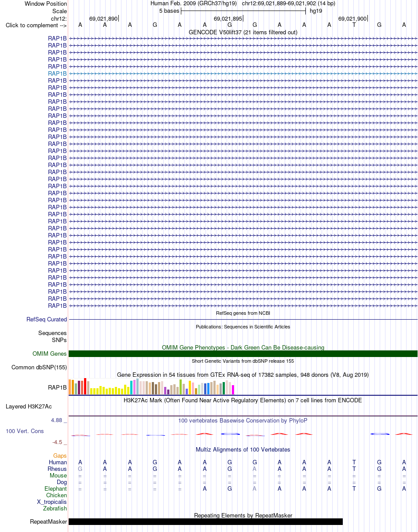
Task: Open the OMIM Gene Phenotypes track title
Action: 243,347
